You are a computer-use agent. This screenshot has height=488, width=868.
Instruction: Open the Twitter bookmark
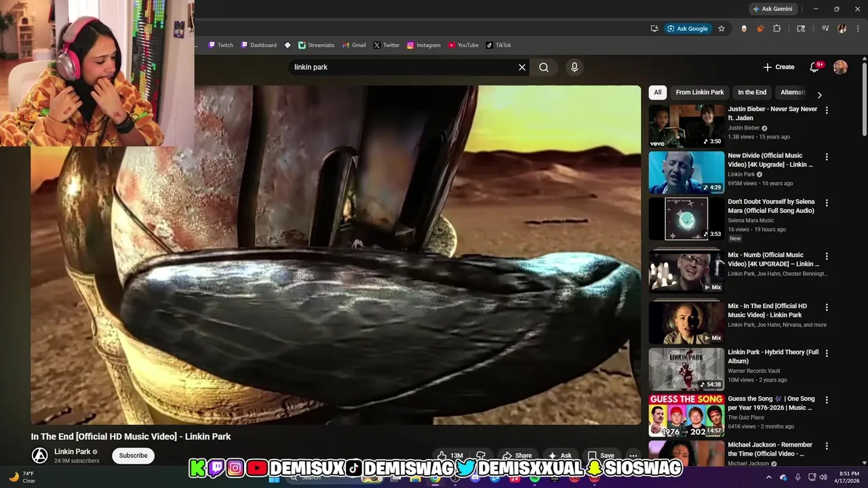pos(387,45)
